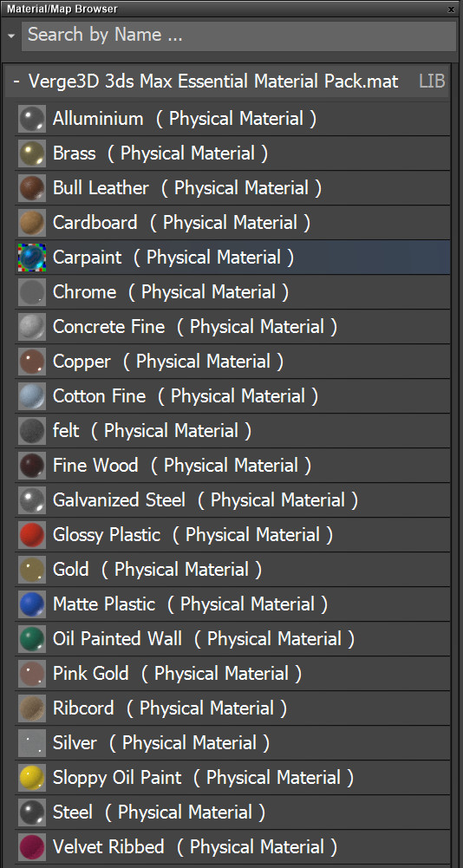Click the Copper material sphere icon
This screenshot has width=463, height=868.
coord(31,362)
